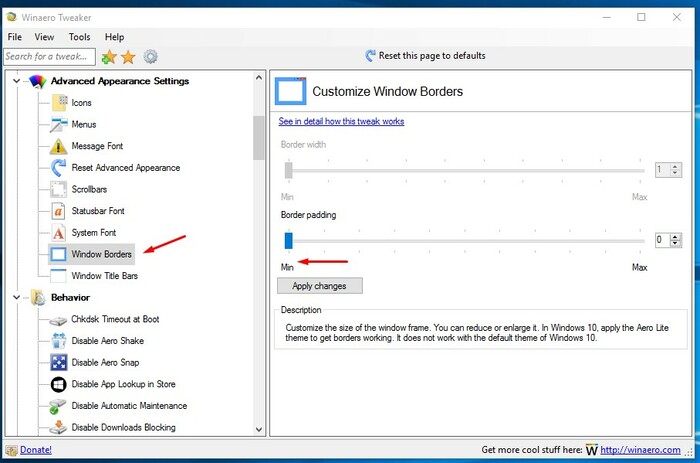Click the Advanced Appearance Settings rainbow icon
The width and height of the screenshot is (700, 463).
click(x=38, y=81)
